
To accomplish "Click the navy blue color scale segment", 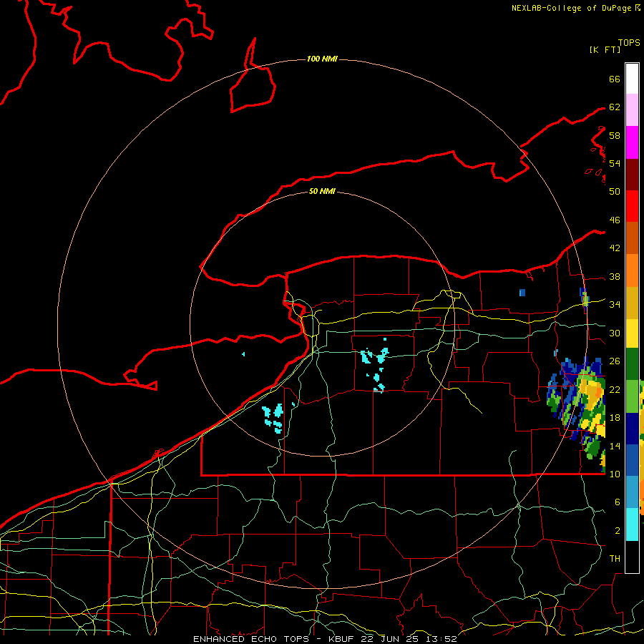I will pos(632,429).
